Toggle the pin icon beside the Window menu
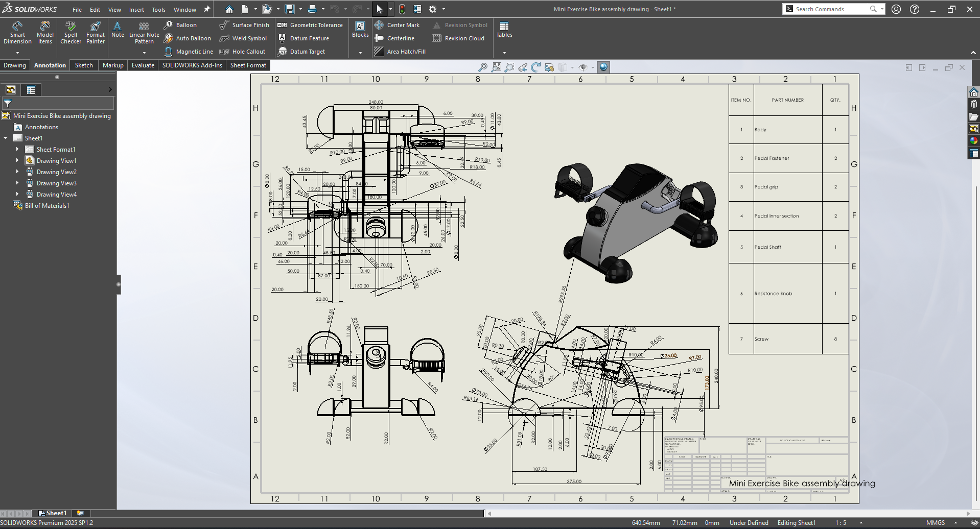Screen dimensions: 980x529 (207, 9)
